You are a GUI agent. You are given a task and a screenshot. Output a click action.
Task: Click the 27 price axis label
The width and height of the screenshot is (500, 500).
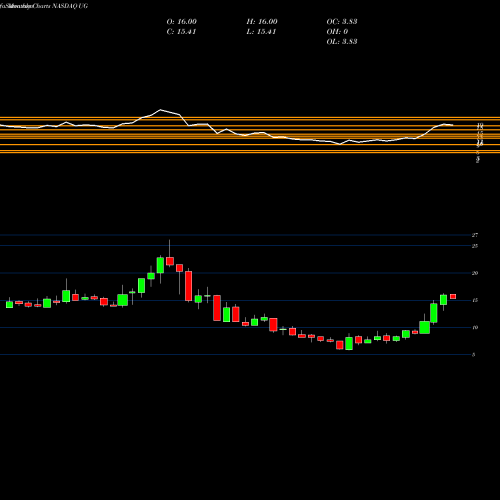point(475,235)
